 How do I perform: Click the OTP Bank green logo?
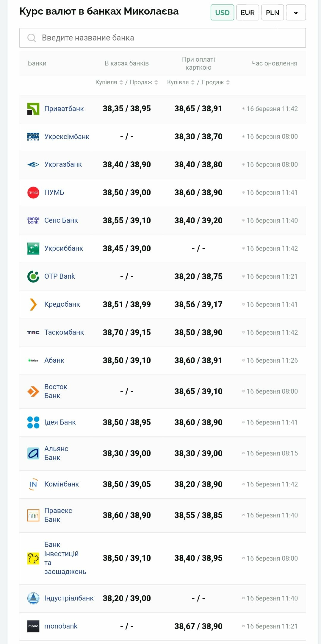pos(33,276)
